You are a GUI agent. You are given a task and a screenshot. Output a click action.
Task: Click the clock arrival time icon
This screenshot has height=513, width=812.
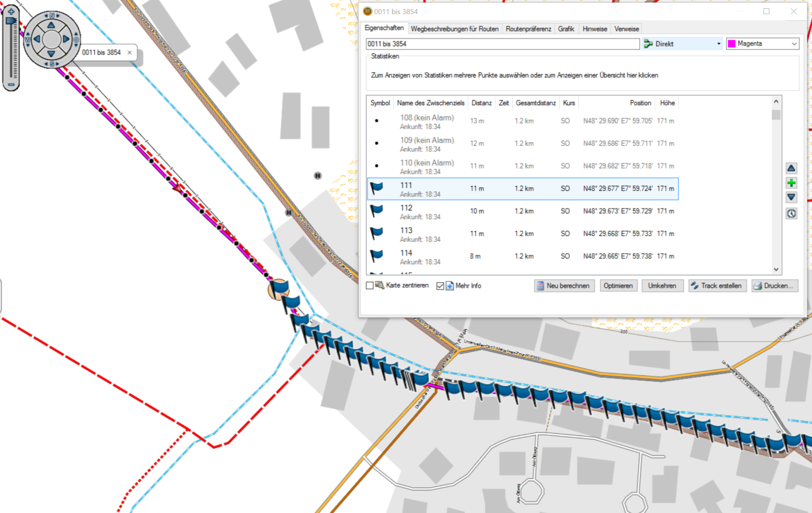pos(791,213)
